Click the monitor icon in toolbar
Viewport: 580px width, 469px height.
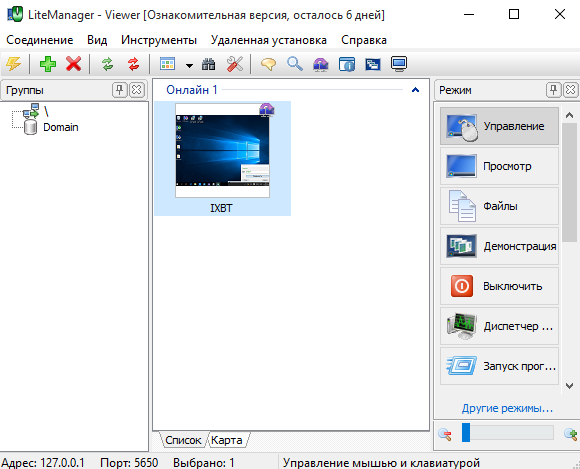(399, 64)
